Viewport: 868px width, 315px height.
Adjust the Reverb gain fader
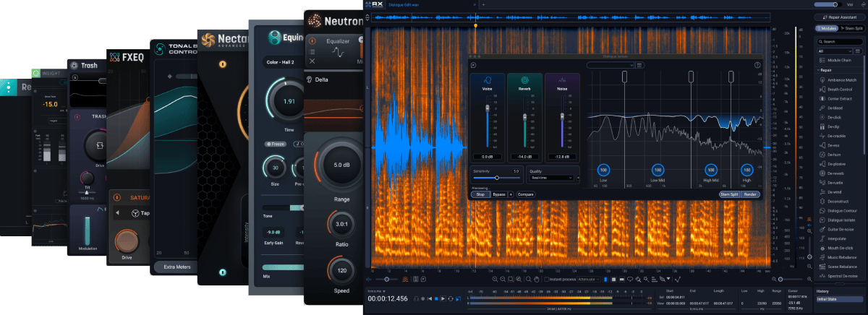[x=524, y=118]
